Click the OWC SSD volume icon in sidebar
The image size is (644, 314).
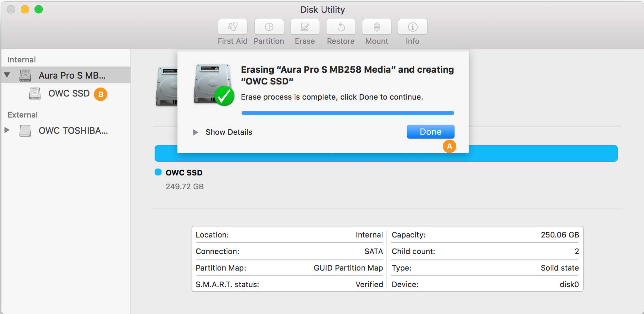point(35,93)
